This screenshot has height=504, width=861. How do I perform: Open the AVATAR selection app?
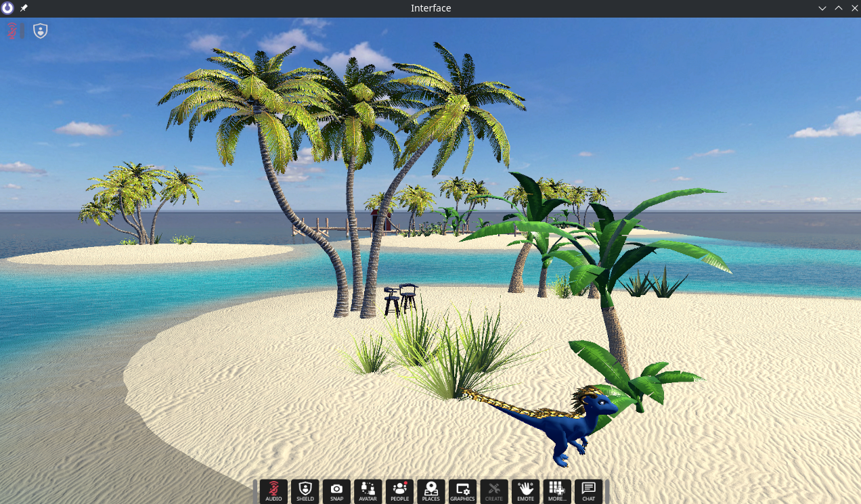point(368,491)
